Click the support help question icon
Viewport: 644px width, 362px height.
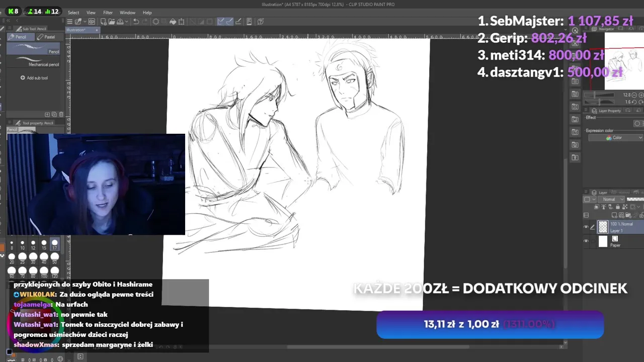(x=261, y=21)
